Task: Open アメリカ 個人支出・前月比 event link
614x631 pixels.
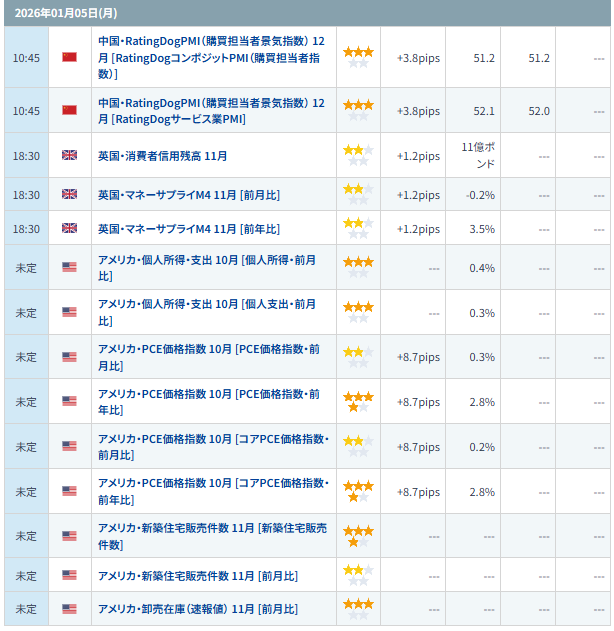Action: (x=207, y=311)
